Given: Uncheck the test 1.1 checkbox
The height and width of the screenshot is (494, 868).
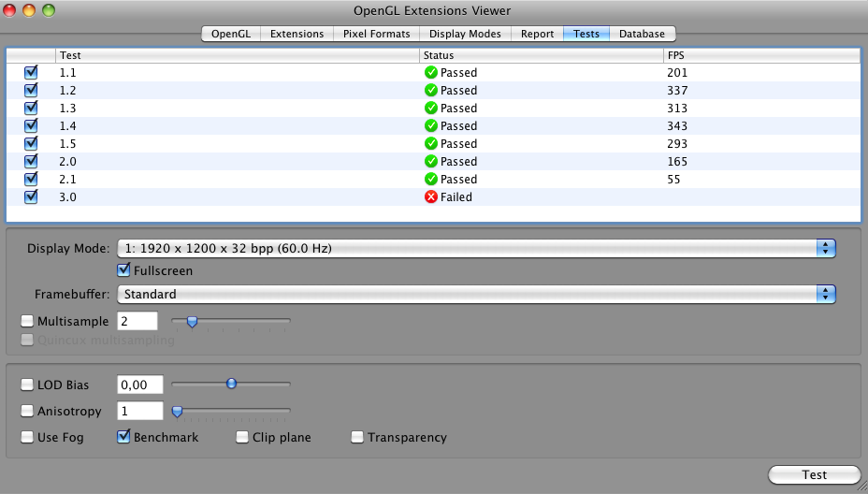Looking at the screenshot, I should point(31,72).
